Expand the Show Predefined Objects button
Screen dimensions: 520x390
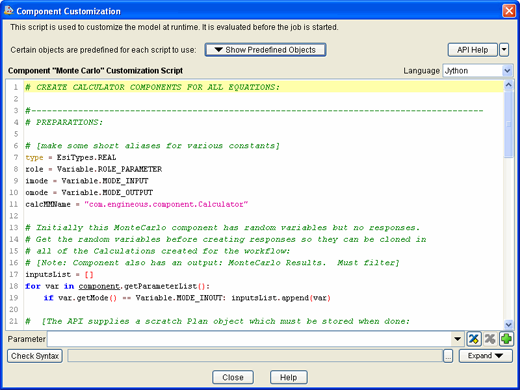(265, 50)
